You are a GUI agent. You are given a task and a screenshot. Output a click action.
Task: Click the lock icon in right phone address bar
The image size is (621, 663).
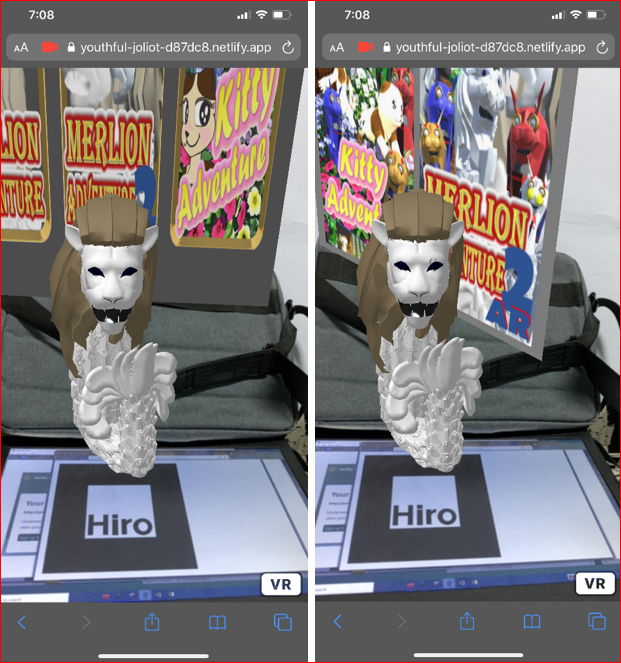[386, 47]
